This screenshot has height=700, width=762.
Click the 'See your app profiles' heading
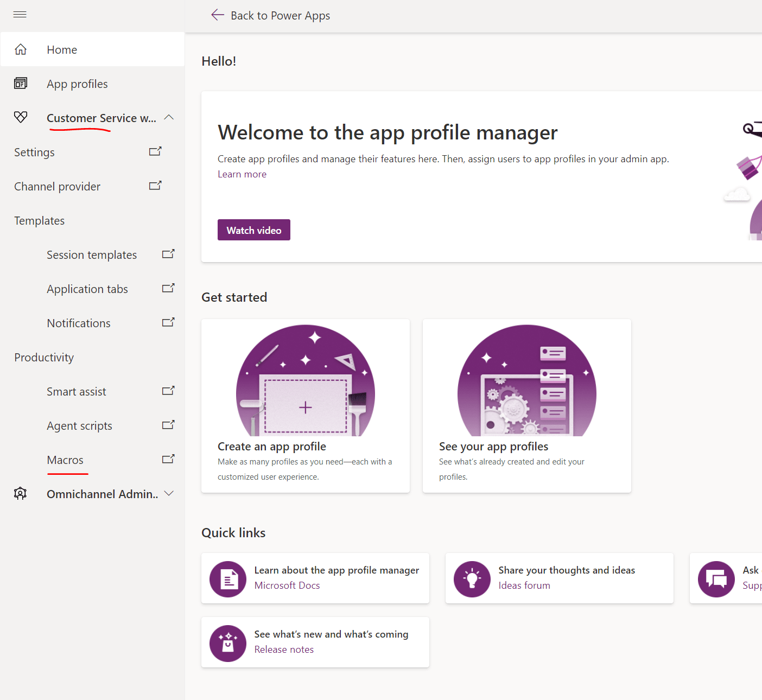point(494,446)
